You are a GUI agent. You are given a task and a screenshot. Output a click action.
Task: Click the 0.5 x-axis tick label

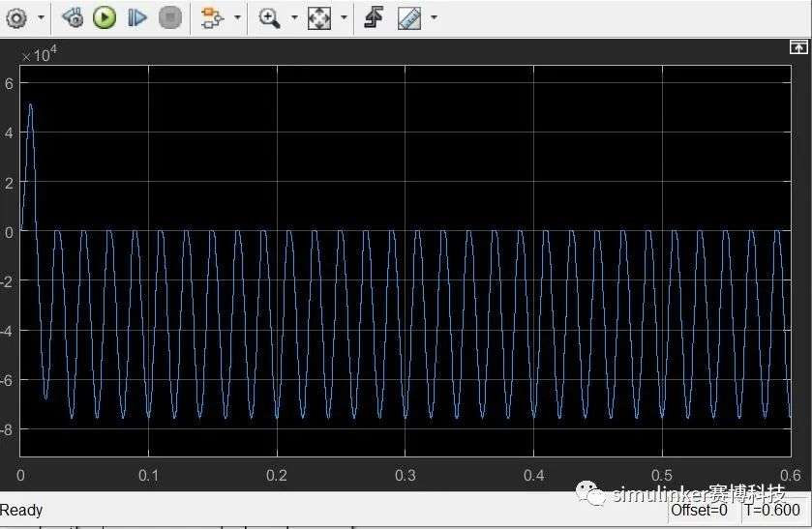tap(662, 475)
